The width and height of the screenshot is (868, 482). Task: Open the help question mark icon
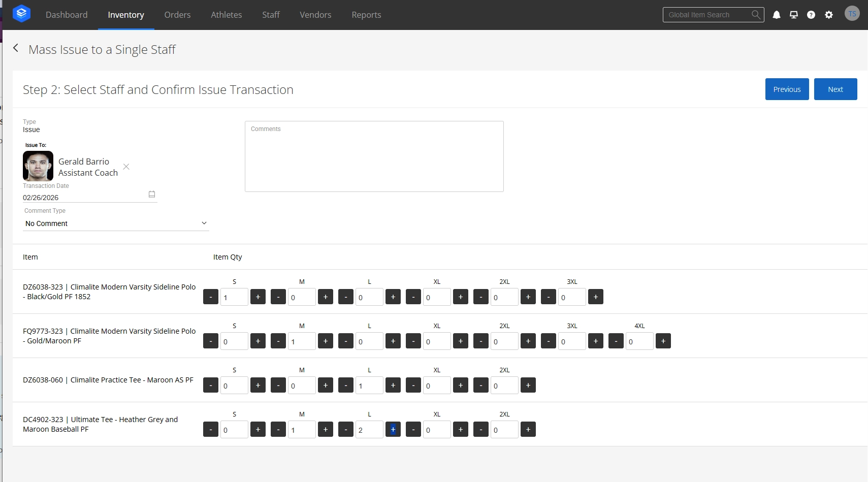coord(811,15)
